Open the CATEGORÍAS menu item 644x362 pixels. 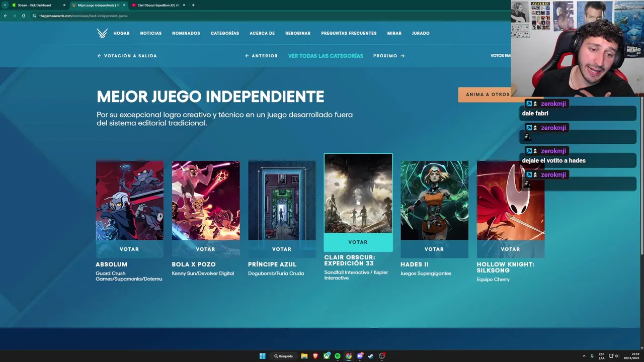coord(225,33)
